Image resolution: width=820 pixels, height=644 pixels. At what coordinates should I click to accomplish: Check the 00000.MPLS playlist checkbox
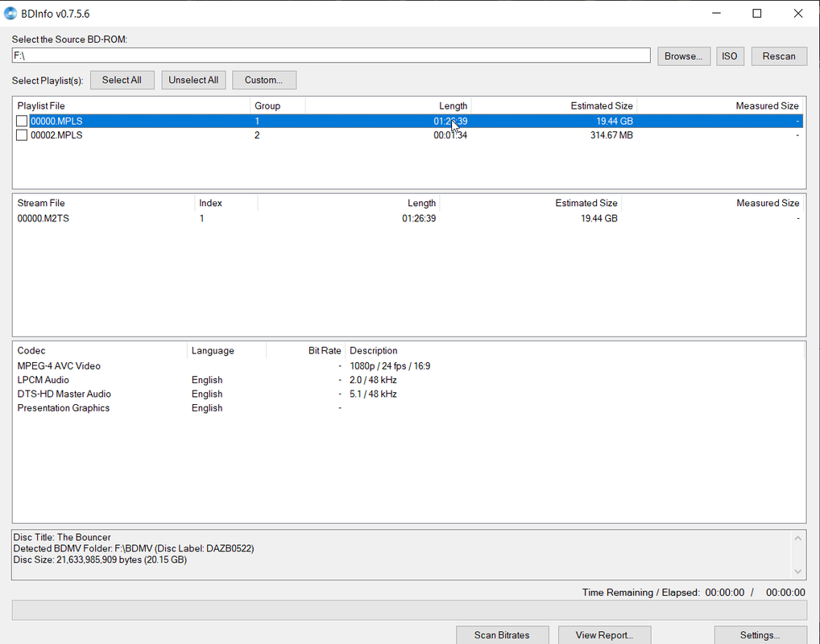22,122
